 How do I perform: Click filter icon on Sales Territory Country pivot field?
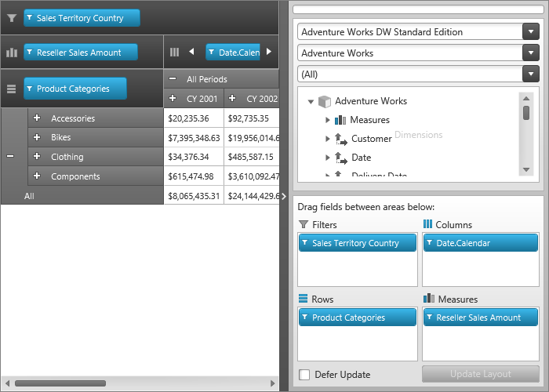[30, 17]
